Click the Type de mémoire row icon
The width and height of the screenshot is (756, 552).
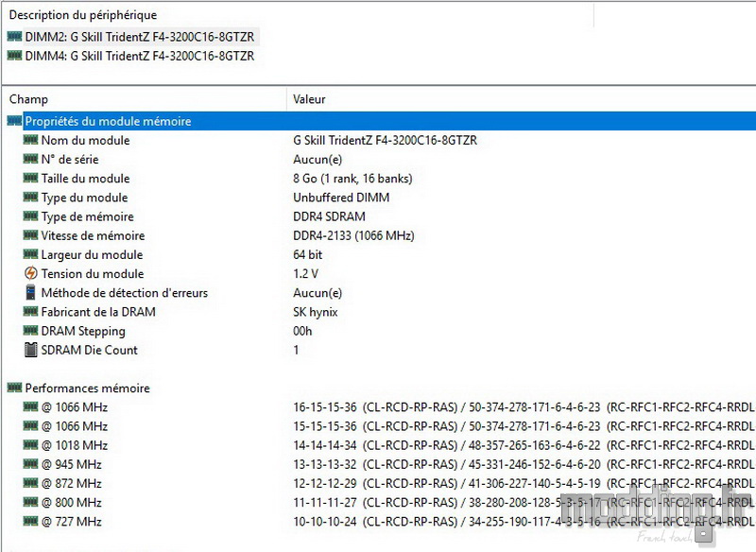point(30,216)
